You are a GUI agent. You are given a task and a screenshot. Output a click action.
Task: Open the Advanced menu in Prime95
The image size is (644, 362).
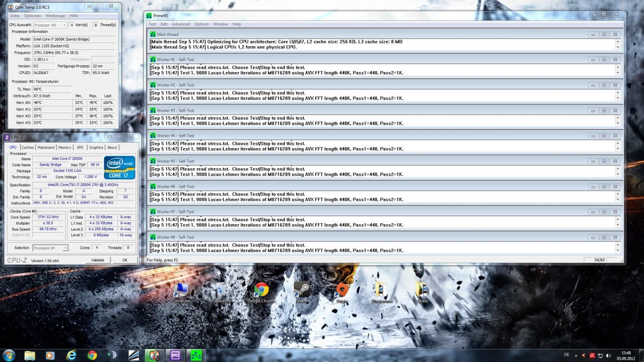pos(181,24)
